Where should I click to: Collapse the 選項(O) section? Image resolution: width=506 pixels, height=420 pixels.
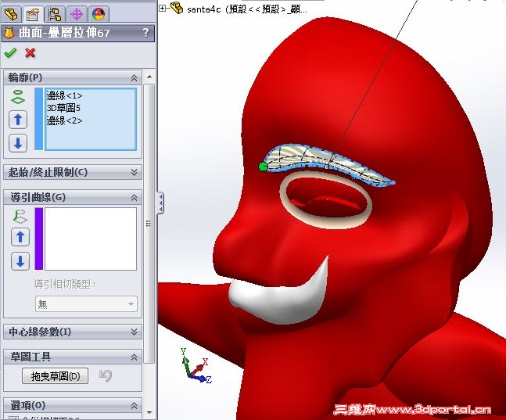(x=134, y=405)
